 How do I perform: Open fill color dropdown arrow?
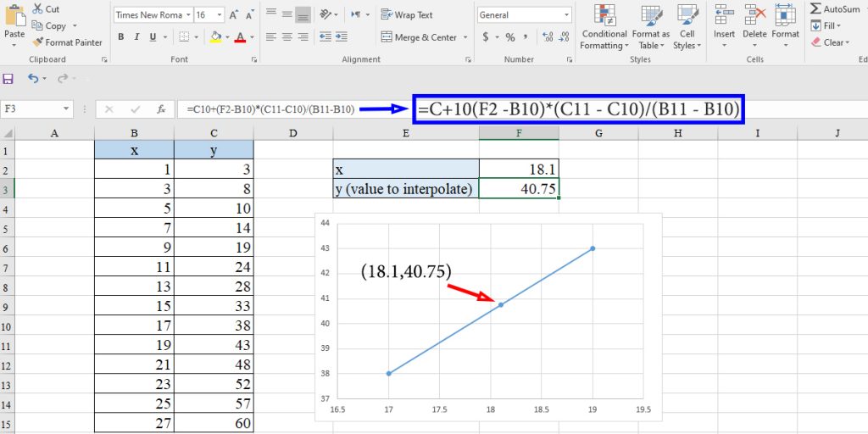click(227, 37)
